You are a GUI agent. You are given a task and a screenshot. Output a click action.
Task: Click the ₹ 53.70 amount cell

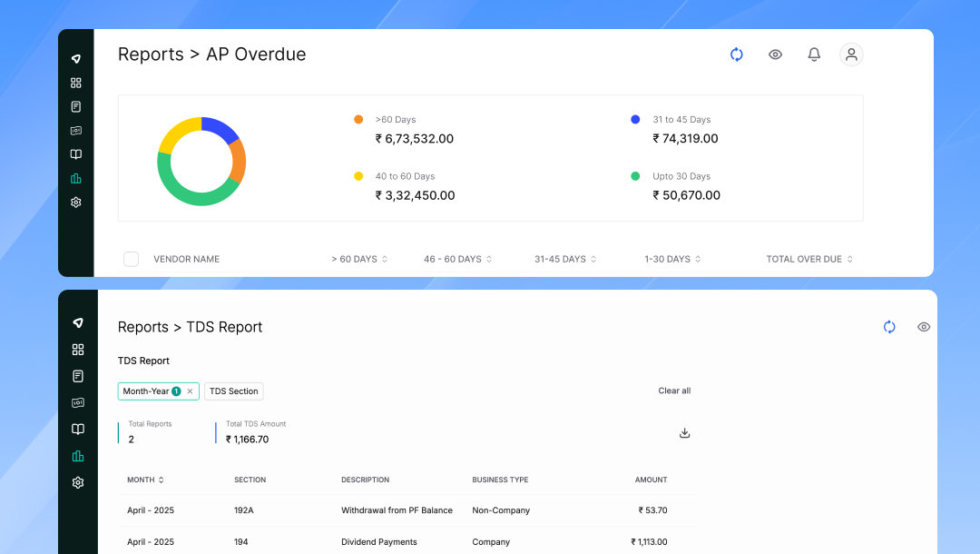(652, 510)
